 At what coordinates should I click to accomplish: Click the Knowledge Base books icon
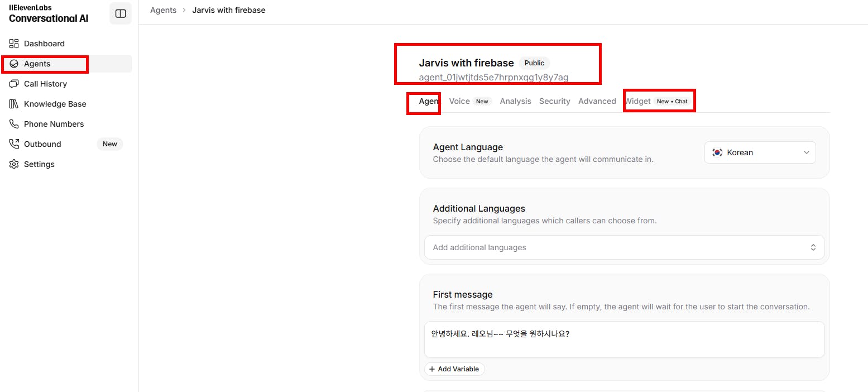coord(14,104)
